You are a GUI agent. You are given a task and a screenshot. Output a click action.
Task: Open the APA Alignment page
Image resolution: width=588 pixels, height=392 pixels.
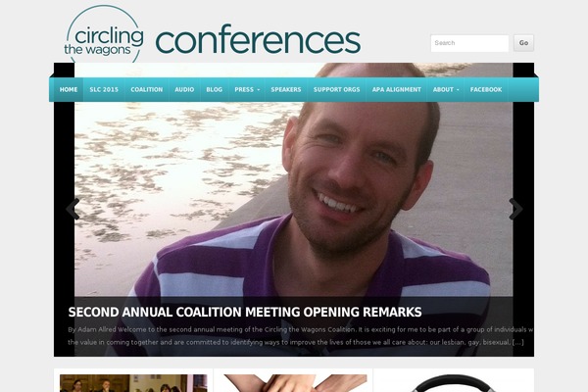pos(396,89)
